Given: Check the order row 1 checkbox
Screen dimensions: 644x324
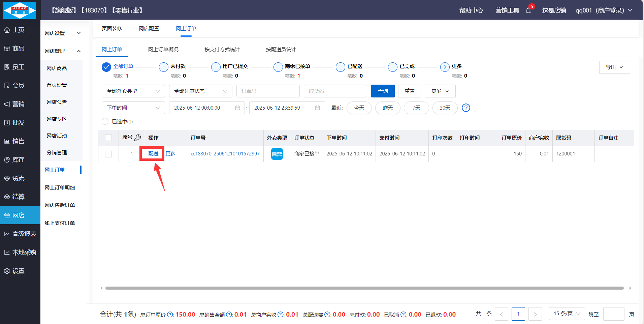Looking at the screenshot, I should click(x=108, y=154).
